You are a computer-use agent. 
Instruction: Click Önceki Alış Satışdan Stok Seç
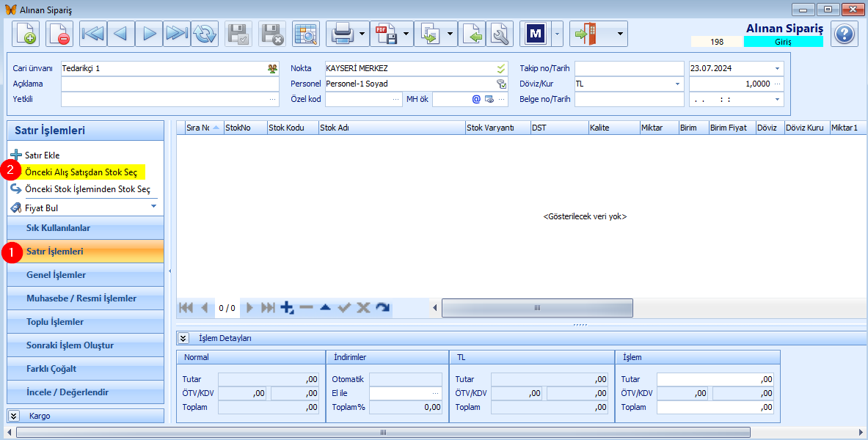pos(81,172)
